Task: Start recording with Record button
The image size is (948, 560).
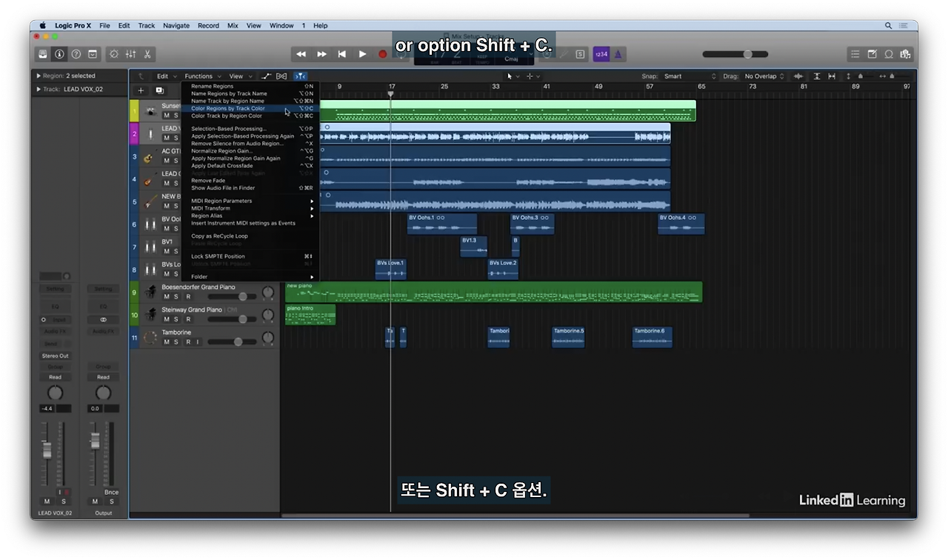Action: (x=383, y=54)
